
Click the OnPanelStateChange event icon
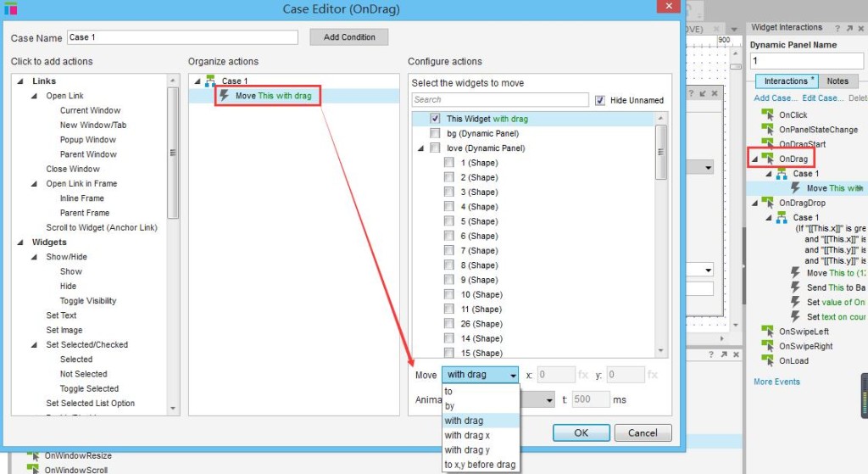click(767, 129)
